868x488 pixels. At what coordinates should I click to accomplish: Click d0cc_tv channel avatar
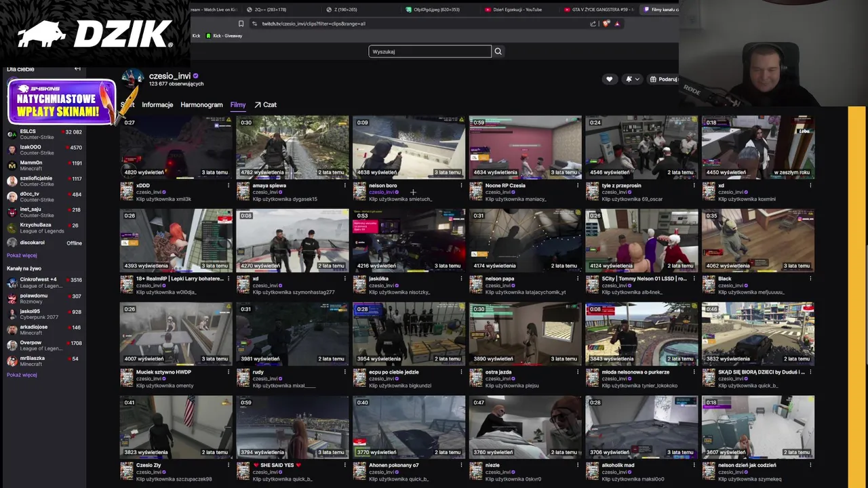12,197
